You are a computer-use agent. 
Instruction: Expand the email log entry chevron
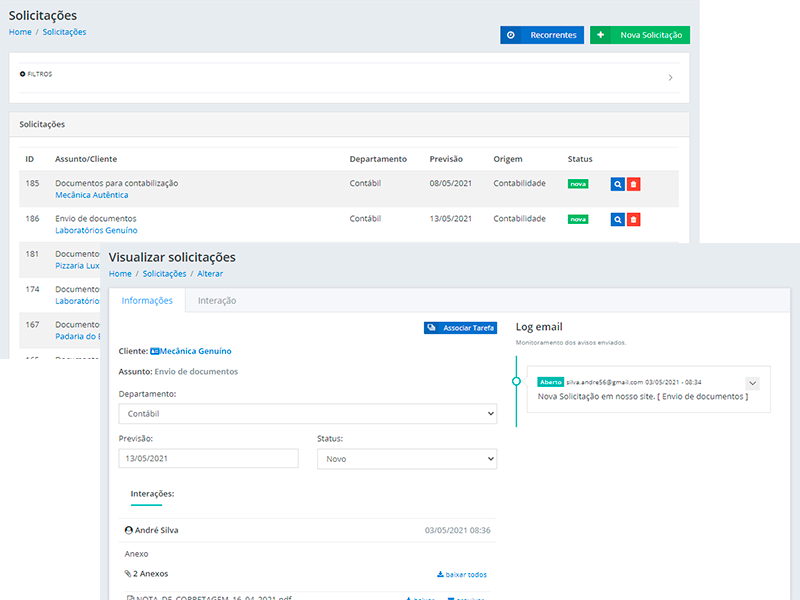pyautogui.click(x=753, y=383)
